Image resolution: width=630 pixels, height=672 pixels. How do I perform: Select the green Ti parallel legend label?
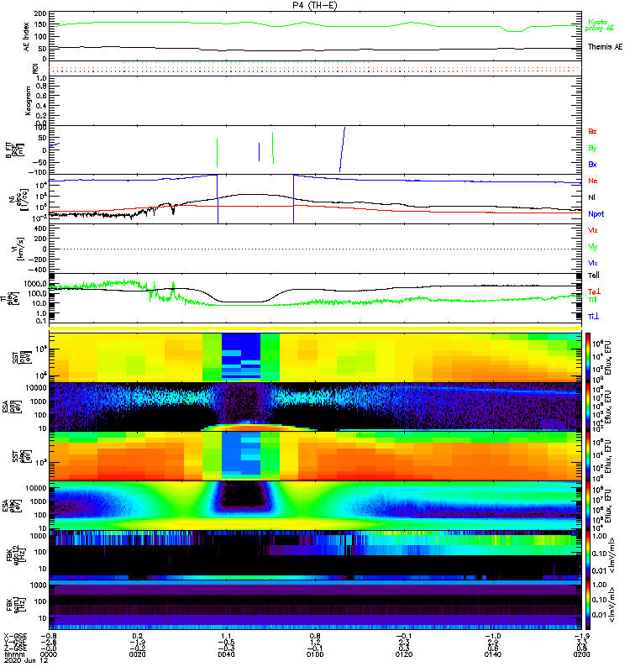592,300
